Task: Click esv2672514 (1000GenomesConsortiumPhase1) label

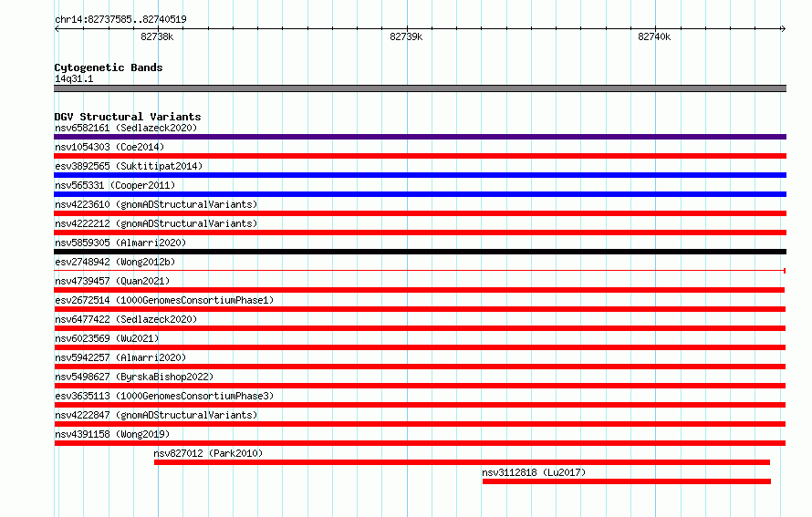Action: 164,300
